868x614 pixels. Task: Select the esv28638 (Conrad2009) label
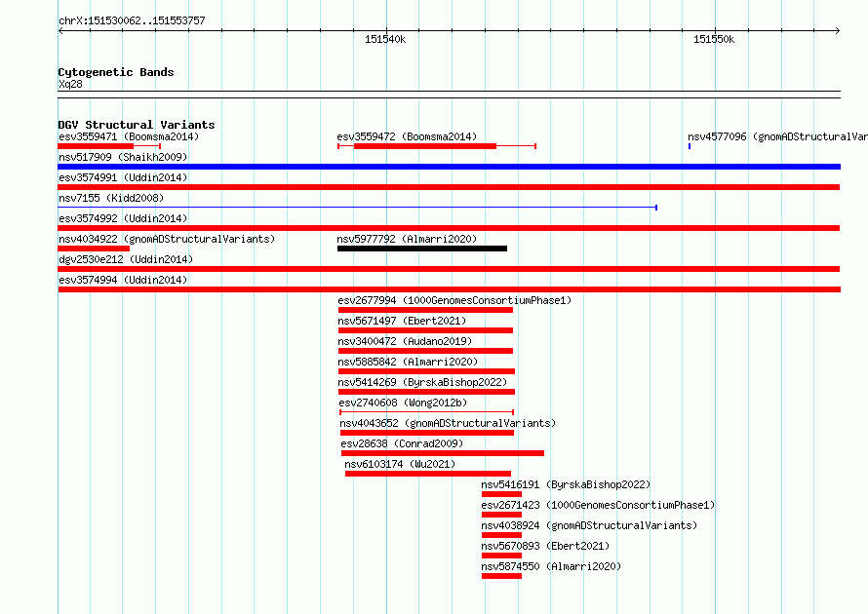pyautogui.click(x=402, y=443)
